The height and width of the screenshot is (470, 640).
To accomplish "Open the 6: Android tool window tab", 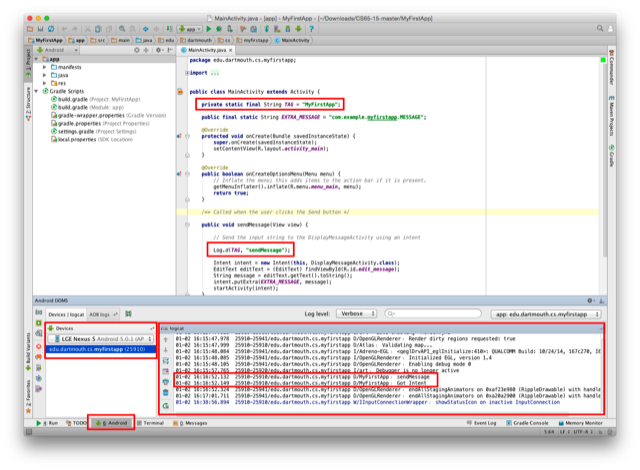I will click(111, 423).
